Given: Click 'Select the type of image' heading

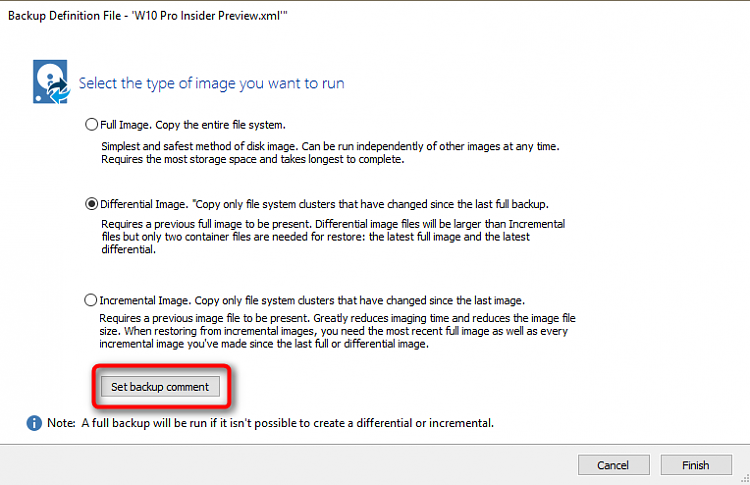Looking at the screenshot, I should tap(211, 83).
